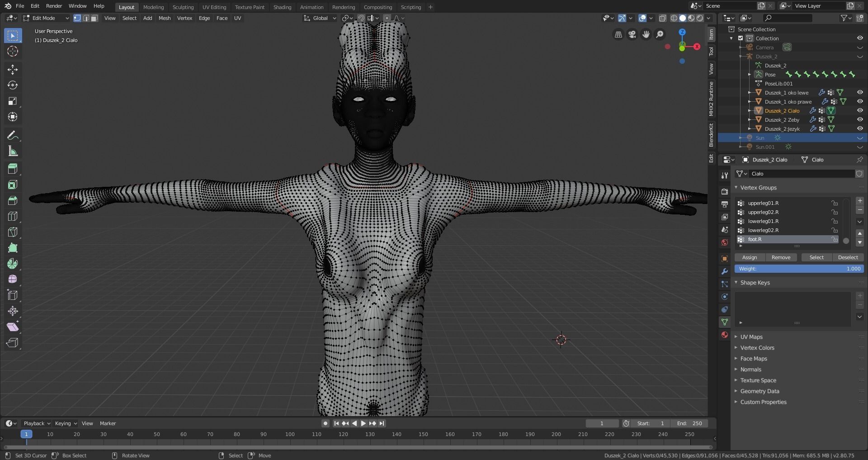
Task: Select the Extrude Region tool
Action: point(13,169)
